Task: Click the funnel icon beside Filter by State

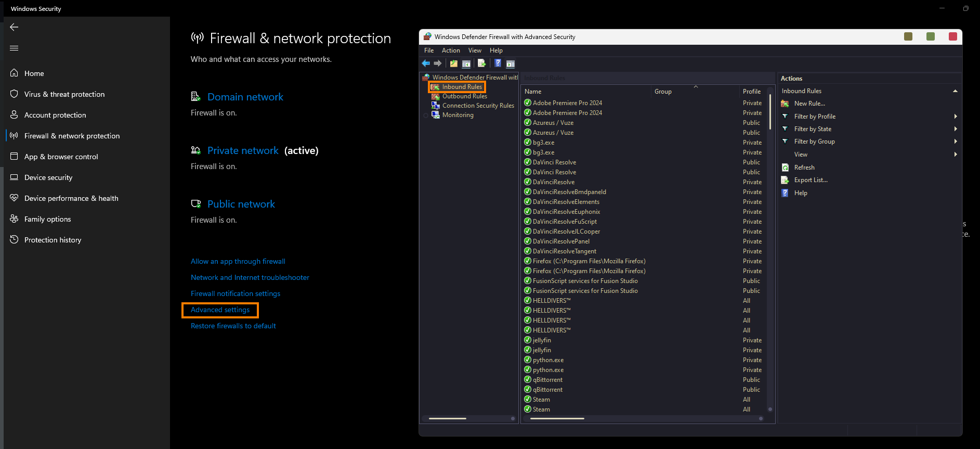Action: point(785,129)
